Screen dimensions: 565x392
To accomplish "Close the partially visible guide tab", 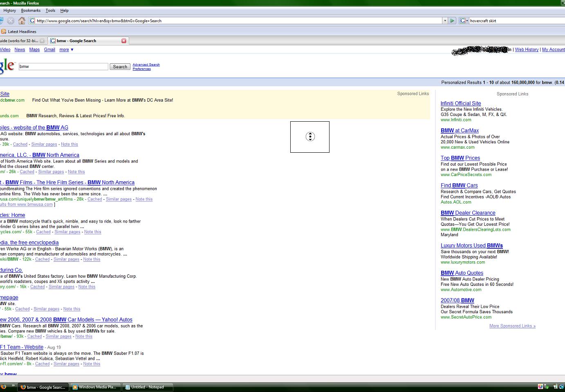I will click(42, 41).
